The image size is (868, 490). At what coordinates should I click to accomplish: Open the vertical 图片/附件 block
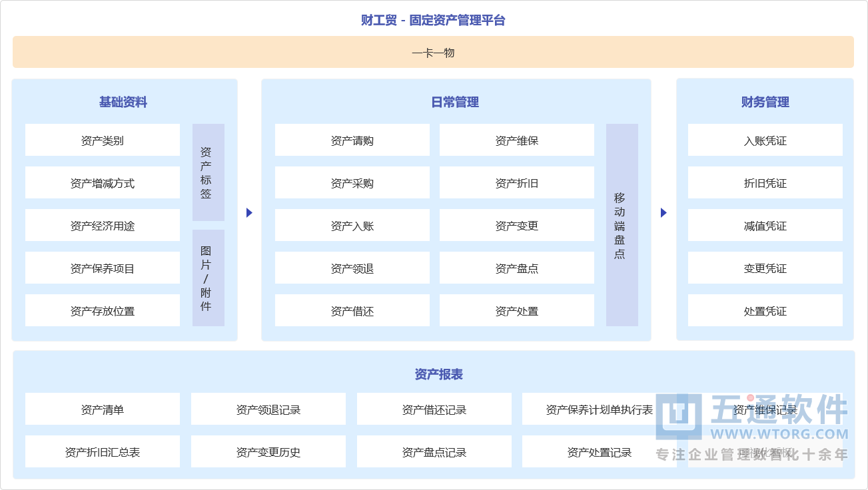(x=209, y=278)
